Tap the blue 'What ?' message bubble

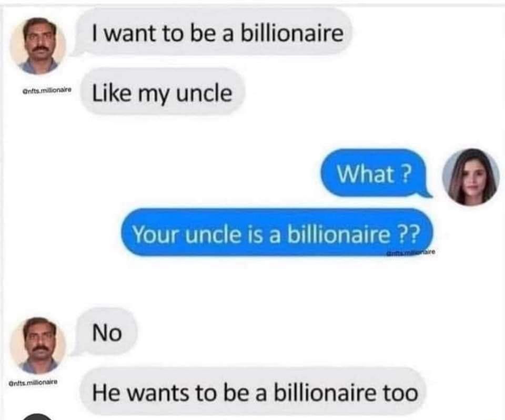(375, 173)
